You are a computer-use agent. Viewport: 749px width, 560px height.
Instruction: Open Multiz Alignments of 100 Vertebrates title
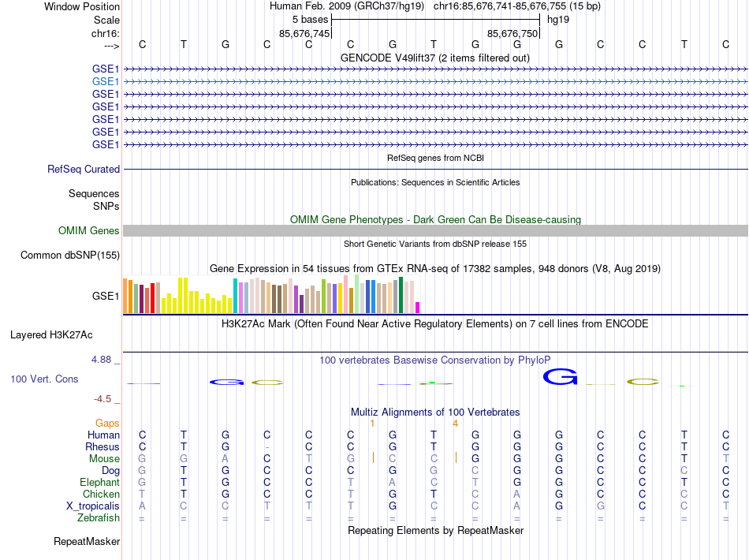point(435,413)
